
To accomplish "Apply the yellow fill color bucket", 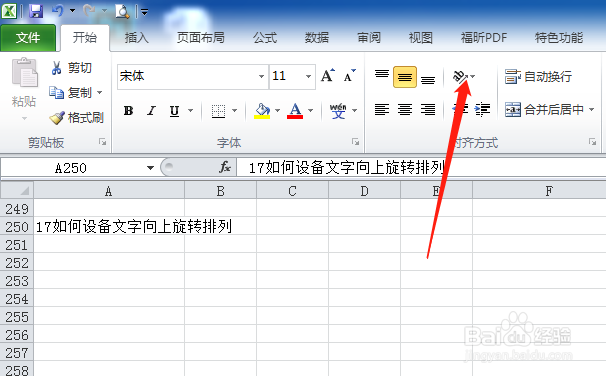I will [262, 111].
